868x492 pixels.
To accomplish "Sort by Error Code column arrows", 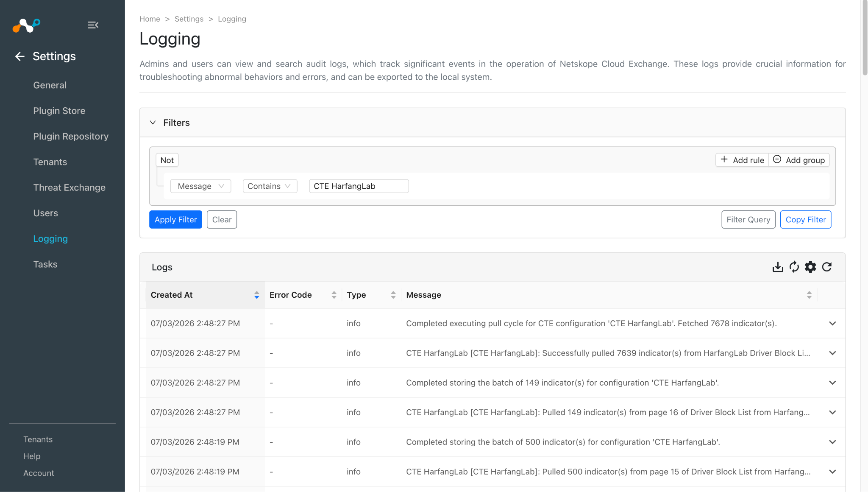I will (334, 295).
